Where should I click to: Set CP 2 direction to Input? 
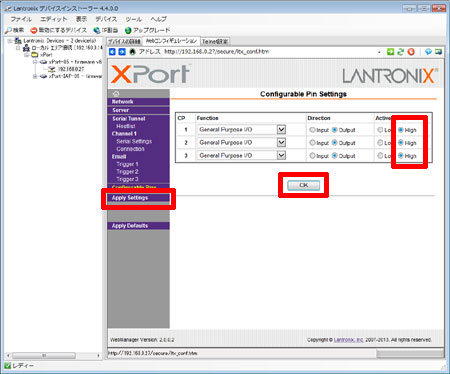(312, 143)
